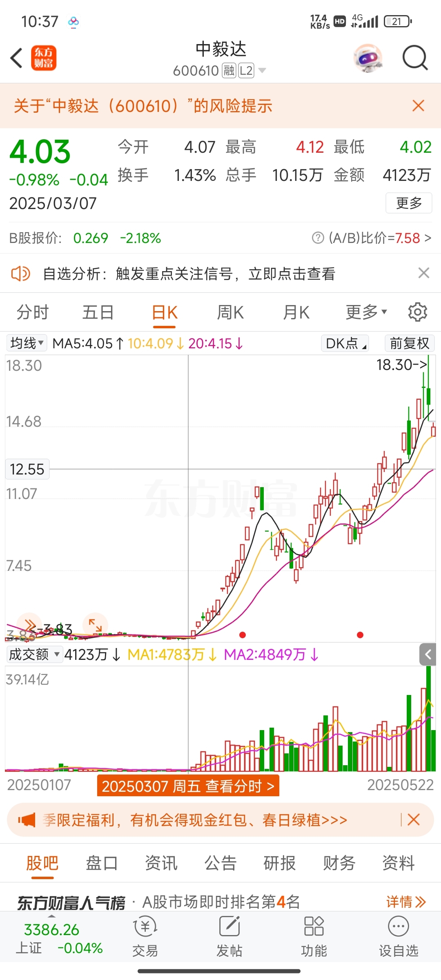The width and height of the screenshot is (441, 980).
Task: Tap the 交易 trade icon
Action: tap(145, 938)
